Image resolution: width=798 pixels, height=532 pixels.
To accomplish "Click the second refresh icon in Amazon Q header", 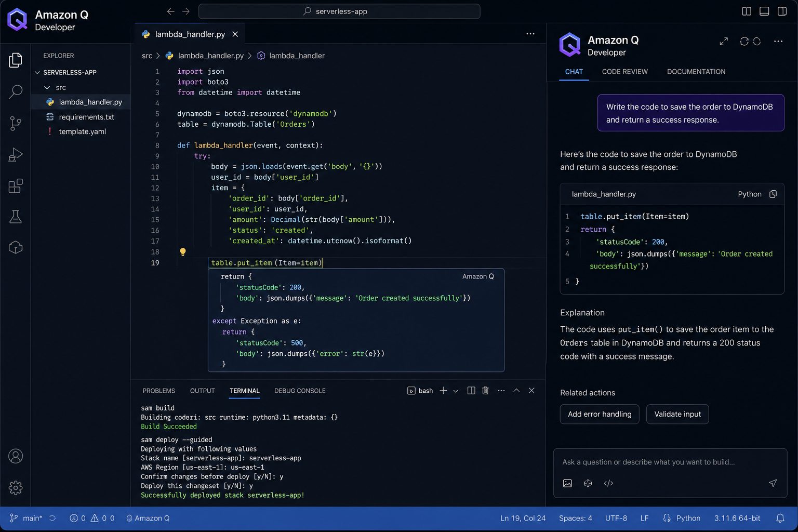I will pyautogui.click(x=757, y=41).
